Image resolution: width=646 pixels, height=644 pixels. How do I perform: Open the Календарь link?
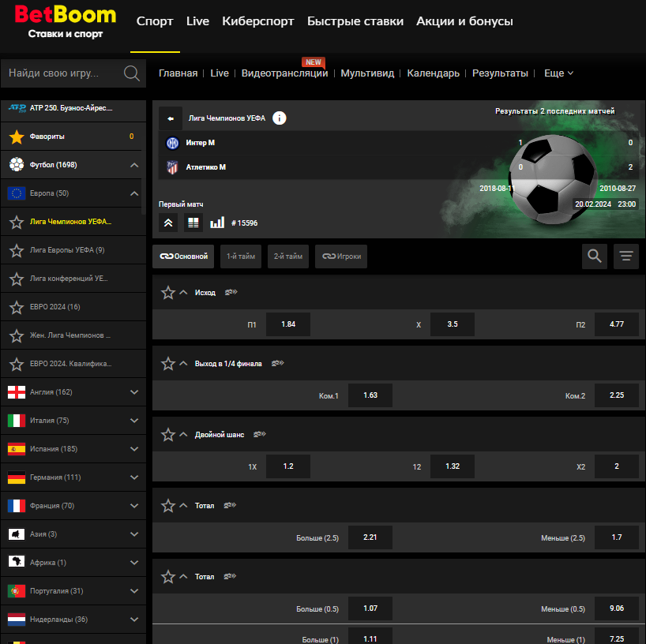pyautogui.click(x=433, y=73)
